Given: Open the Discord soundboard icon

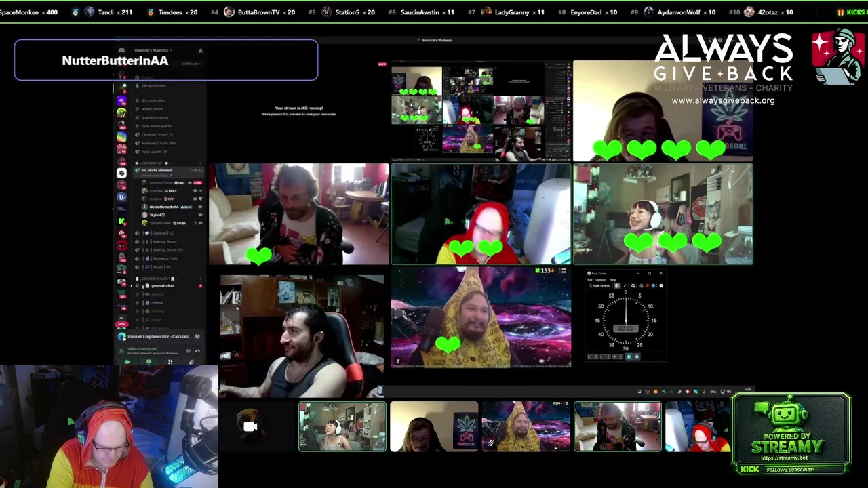Looking at the screenshot, I should (x=191, y=362).
